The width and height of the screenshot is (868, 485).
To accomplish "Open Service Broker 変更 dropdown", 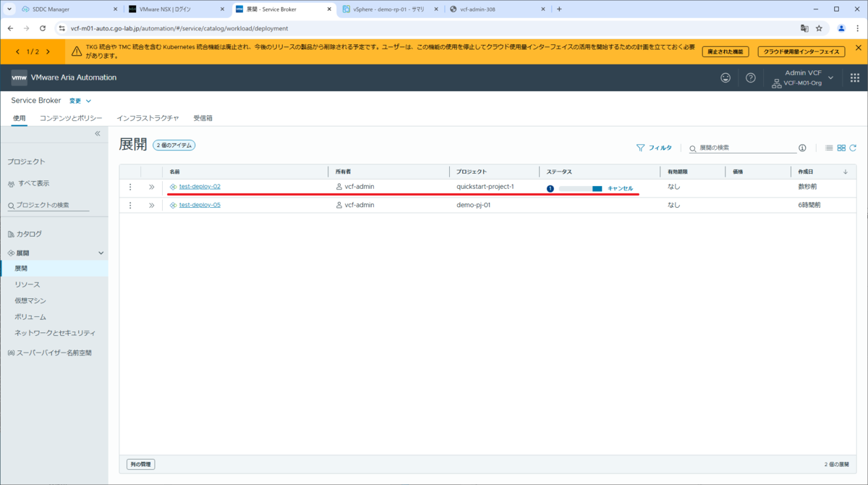I will tap(80, 101).
